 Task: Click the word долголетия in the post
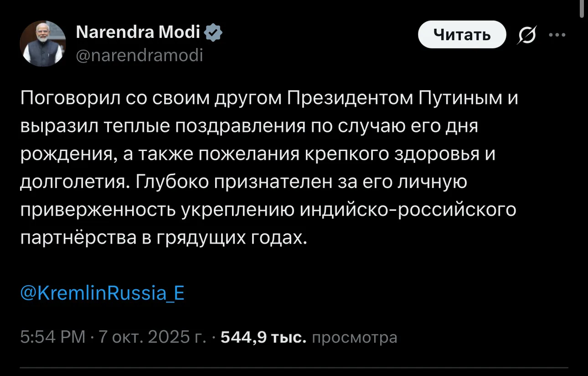click(72, 181)
